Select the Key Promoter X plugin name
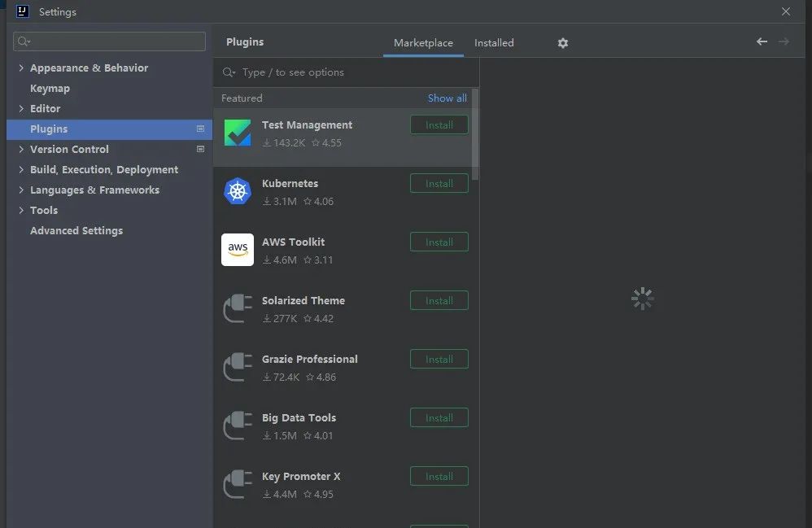 click(301, 476)
